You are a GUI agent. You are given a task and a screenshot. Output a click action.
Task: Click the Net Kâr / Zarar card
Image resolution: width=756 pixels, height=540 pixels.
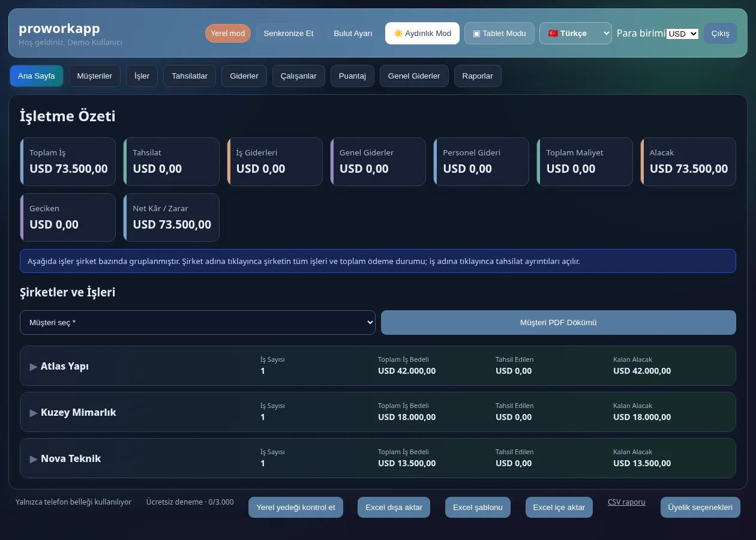pos(171,218)
